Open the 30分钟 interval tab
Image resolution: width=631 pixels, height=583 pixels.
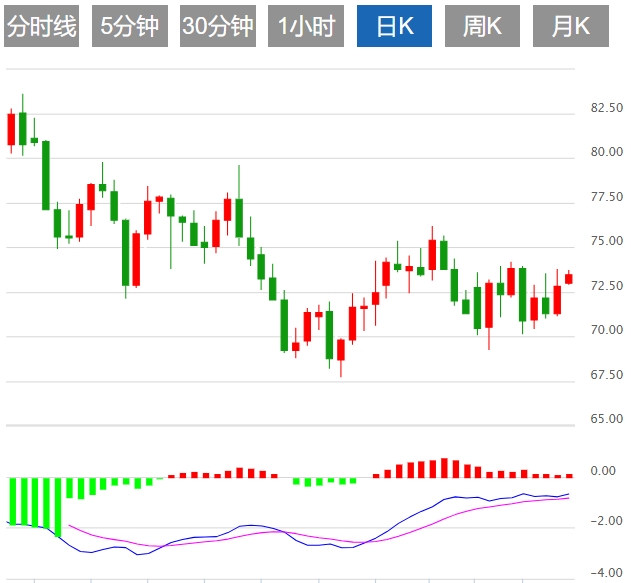pos(218,27)
